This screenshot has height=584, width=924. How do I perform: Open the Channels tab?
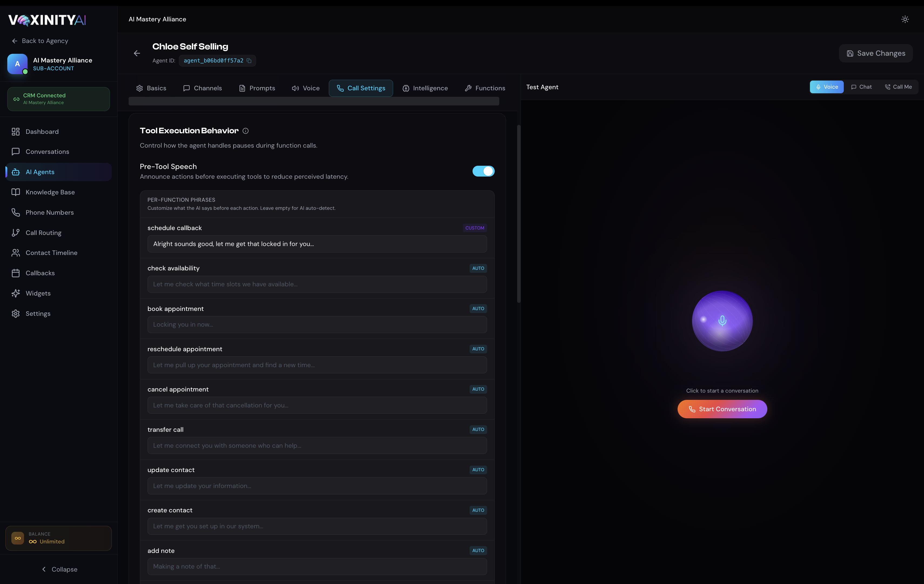point(203,88)
